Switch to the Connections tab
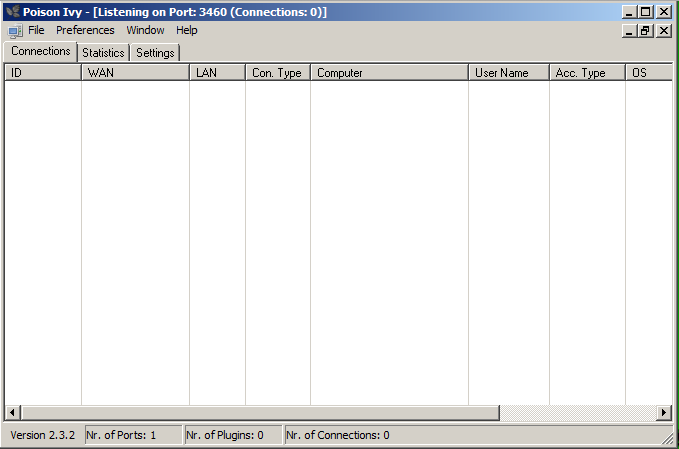The image size is (679, 449). pyautogui.click(x=41, y=51)
